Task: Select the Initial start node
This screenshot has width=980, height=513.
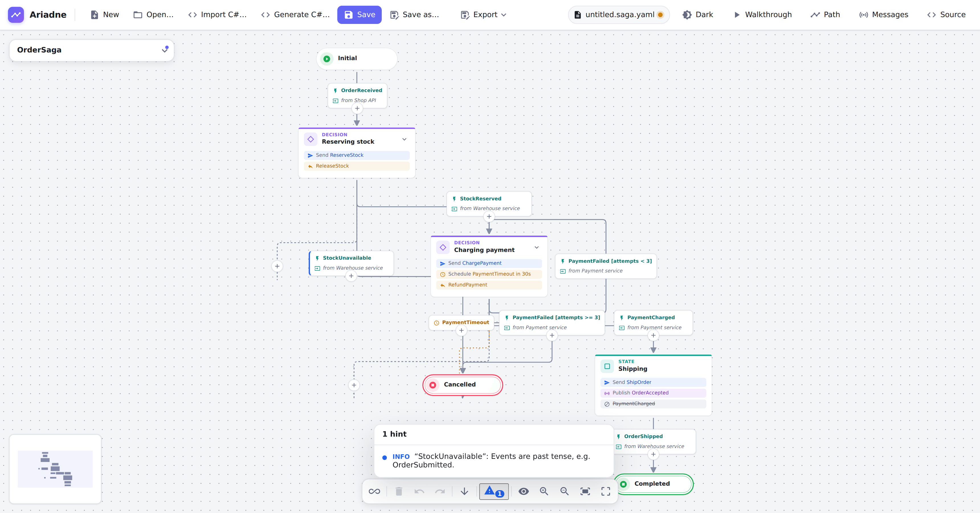Action: (357, 59)
